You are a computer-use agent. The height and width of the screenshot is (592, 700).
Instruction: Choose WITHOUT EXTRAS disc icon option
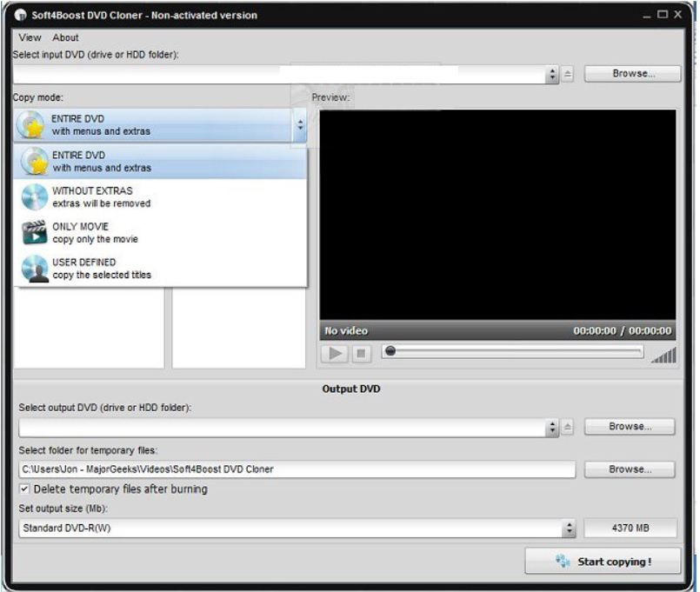[161, 196]
